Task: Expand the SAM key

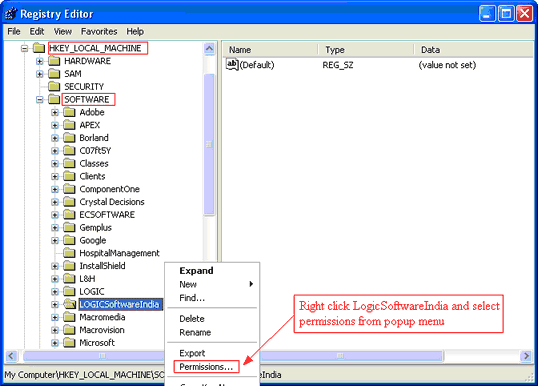Action: pos(39,74)
